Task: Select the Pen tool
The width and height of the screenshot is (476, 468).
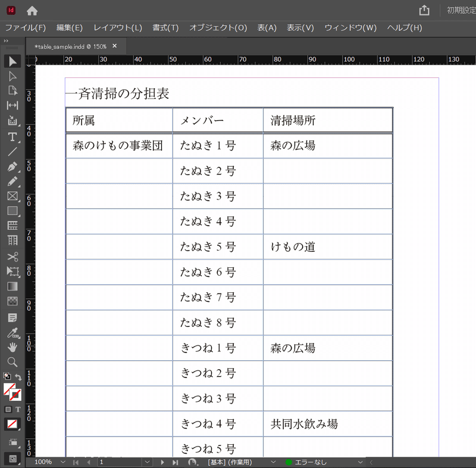Action: click(12, 167)
